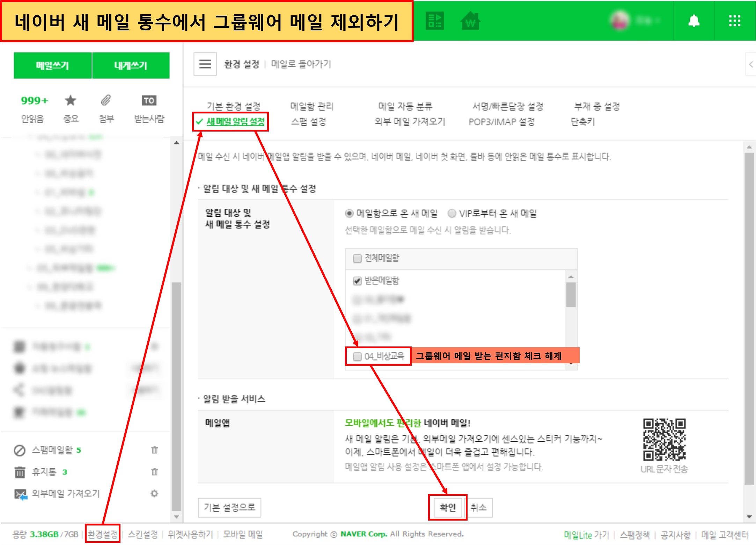The image size is (756, 545).
Task: Filter by important star icon
Action: 71,100
